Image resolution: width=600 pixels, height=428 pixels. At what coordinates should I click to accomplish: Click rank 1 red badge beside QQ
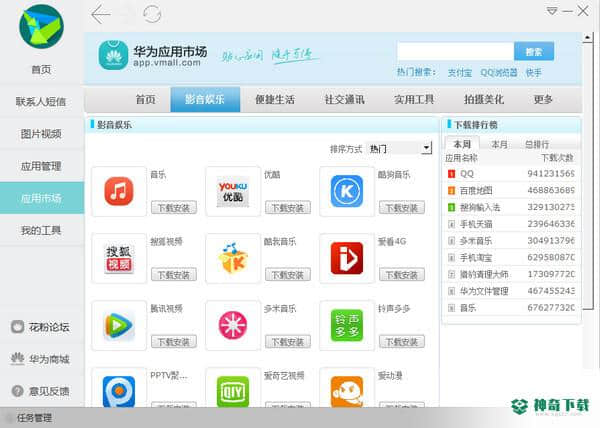click(x=452, y=174)
